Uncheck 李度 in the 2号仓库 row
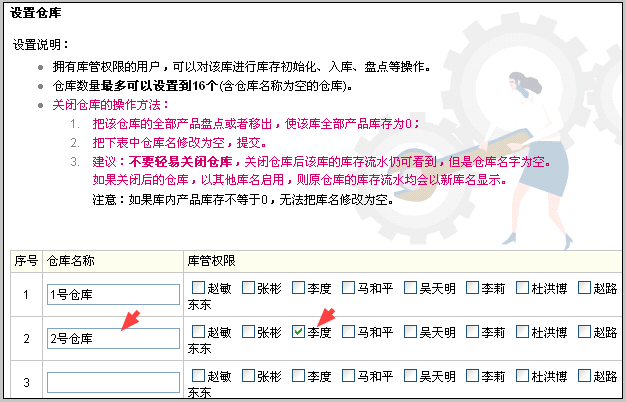This screenshot has height=402, width=626. click(299, 332)
